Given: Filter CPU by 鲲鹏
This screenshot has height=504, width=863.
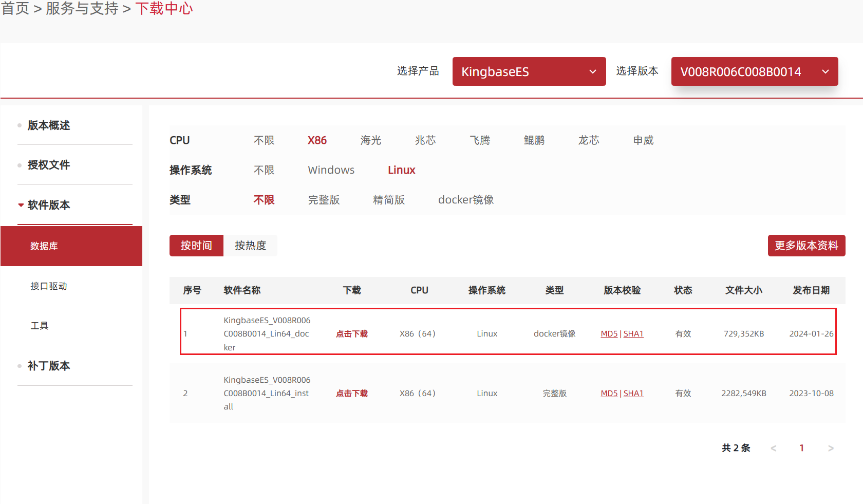Looking at the screenshot, I should pos(534,140).
